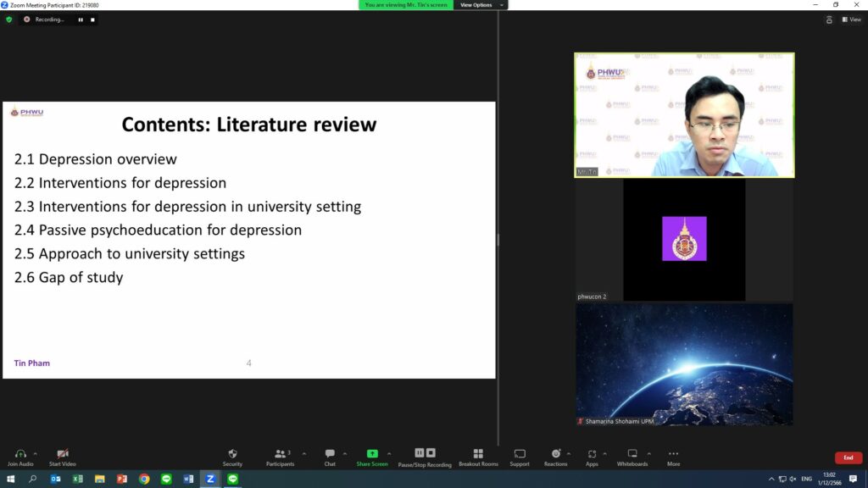
Task: Open Chrome from the taskbar
Action: tap(144, 479)
